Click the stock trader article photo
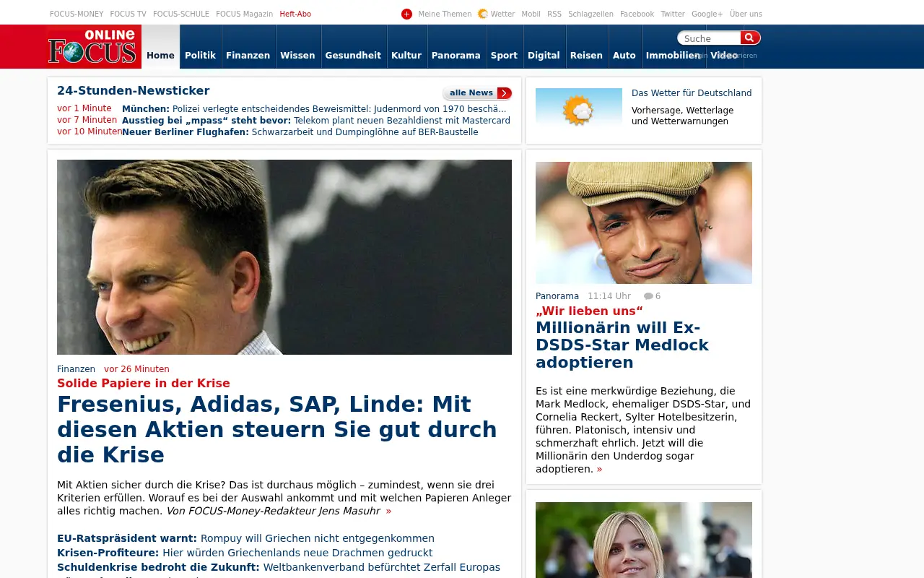 click(284, 257)
